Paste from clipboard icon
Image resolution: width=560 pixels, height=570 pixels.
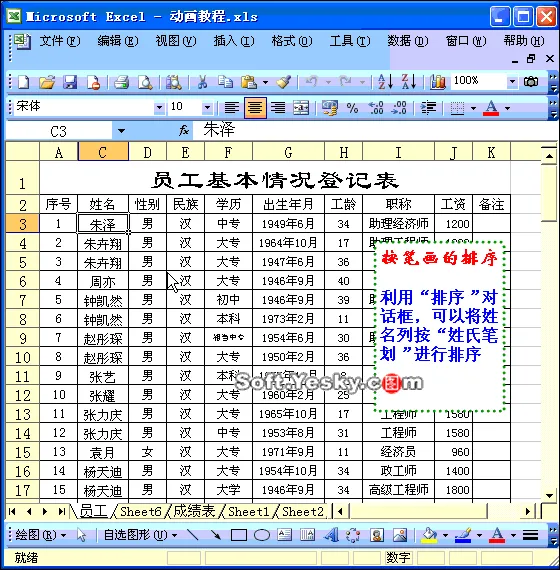249,82
